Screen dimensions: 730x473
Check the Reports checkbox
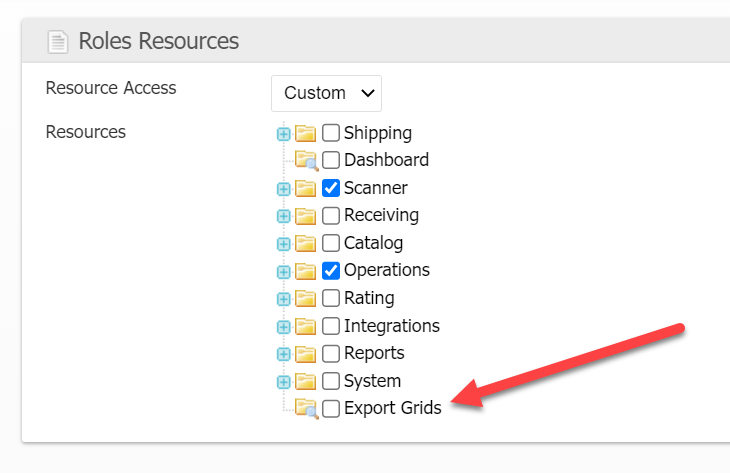331,353
